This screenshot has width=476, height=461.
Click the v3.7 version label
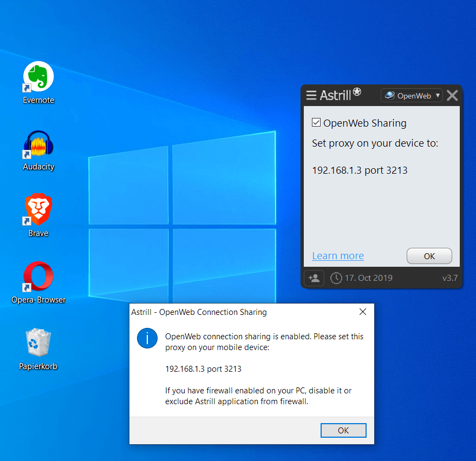pyautogui.click(x=450, y=278)
